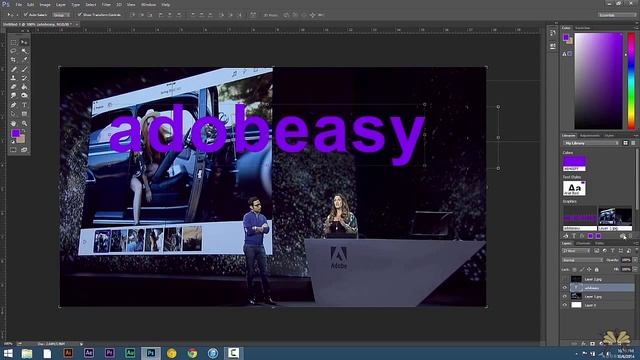Click the hue slider in Color panel
The width and height of the screenshot is (640, 360).
(x=631, y=80)
